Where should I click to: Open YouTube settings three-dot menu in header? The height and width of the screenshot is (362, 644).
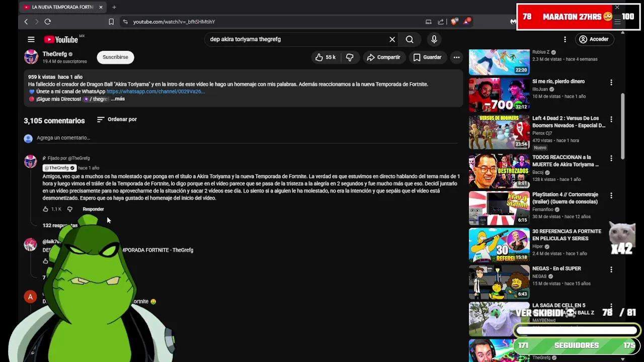[x=565, y=39]
